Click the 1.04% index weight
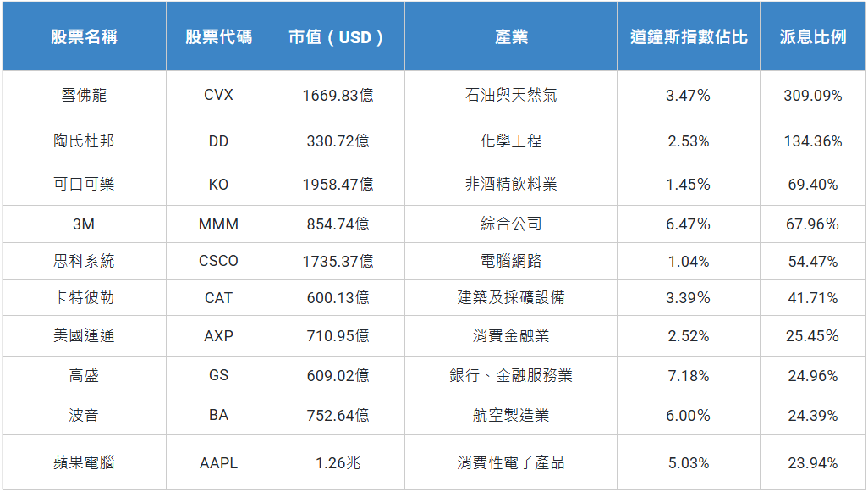Screen dimensions: 868x492 689,262
